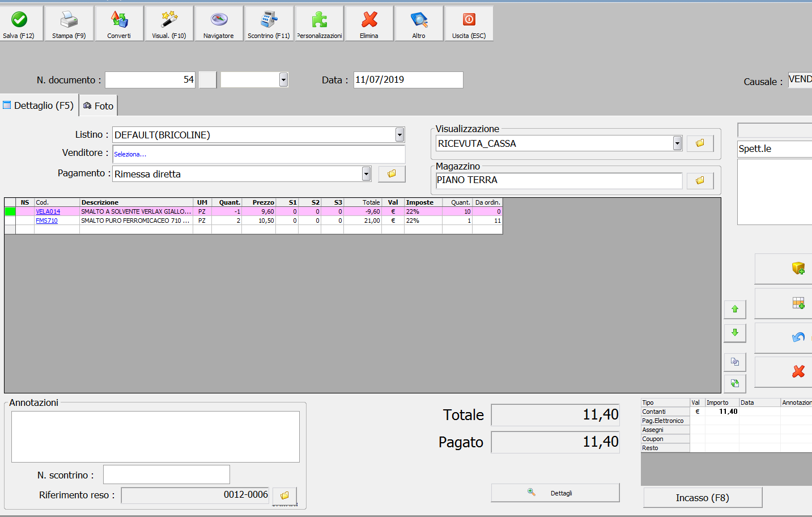Expand the Visualizzazione RICEVUTA_CASSA dropdown

[x=677, y=143]
